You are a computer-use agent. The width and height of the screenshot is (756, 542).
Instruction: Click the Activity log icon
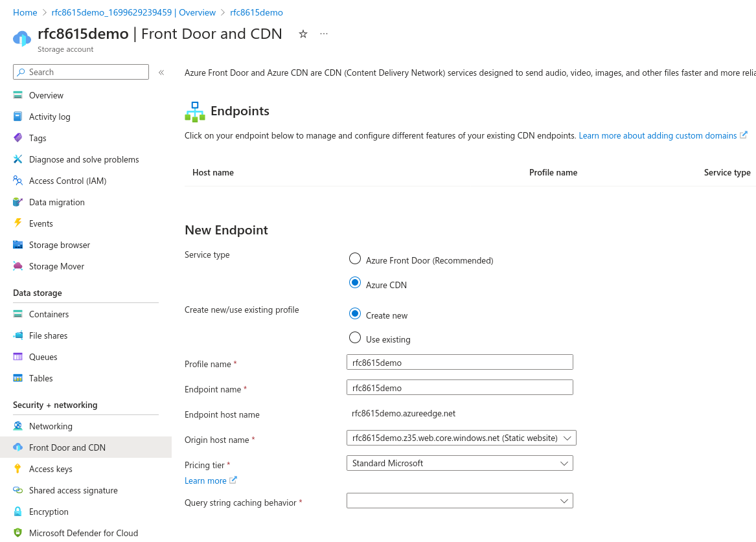(x=18, y=116)
